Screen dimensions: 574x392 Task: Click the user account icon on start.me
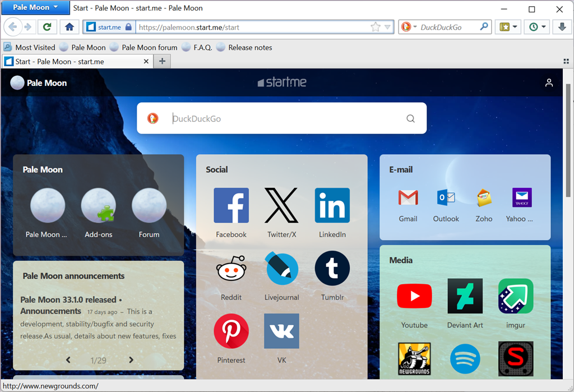click(x=549, y=83)
